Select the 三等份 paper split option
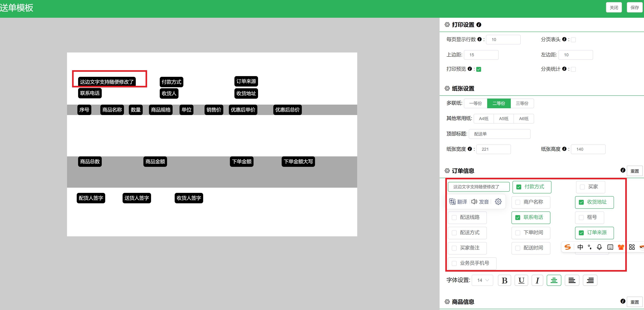Image resolution: width=644 pixels, height=310 pixels. click(522, 103)
